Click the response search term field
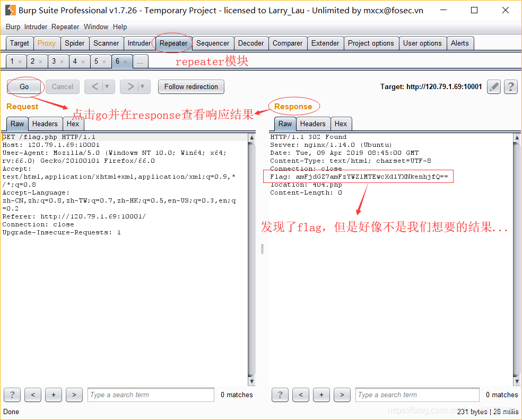Screen dimensions: 522x420 click(x=417, y=395)
